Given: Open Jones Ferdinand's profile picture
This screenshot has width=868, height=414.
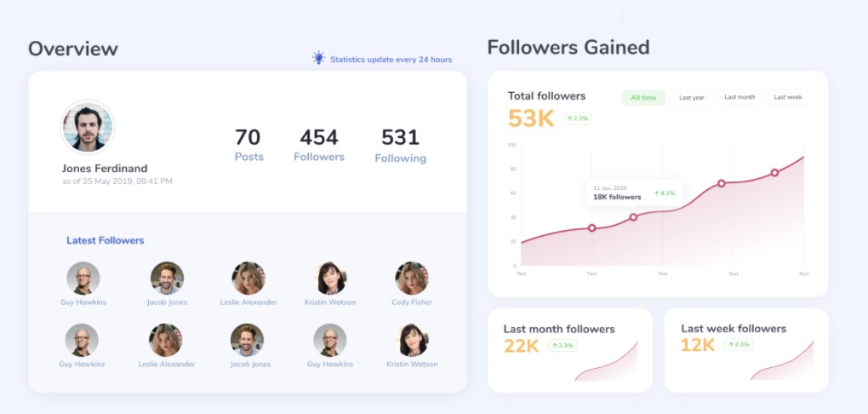Looking at the screenshot, I should click(88, 127).
